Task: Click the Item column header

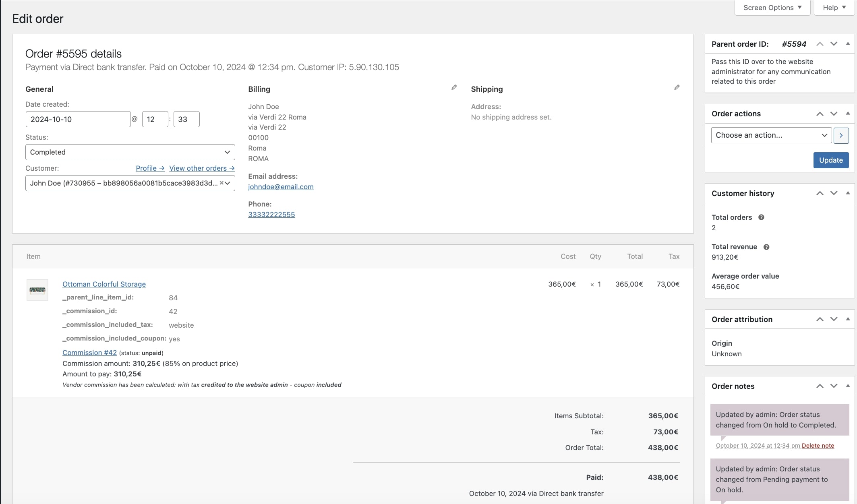Action: click(x=33, y=256)
